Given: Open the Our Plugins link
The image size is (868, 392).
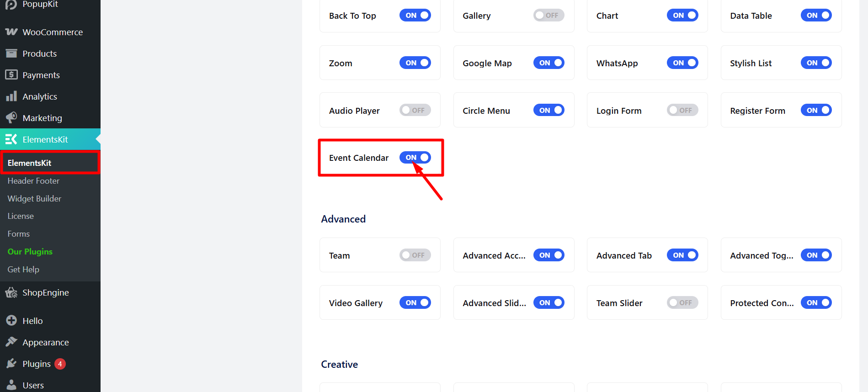Looking at the screenshot, I should pyautogui.click(x=30, y=252).
